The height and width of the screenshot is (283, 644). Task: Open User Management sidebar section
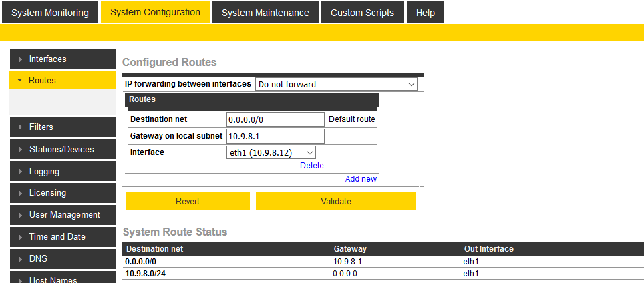[x=62, y=215]
